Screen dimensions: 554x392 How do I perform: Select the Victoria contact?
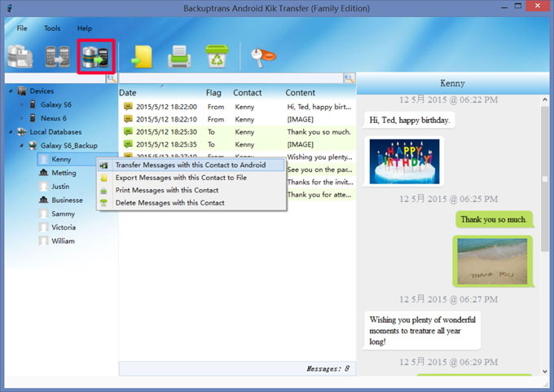[64, 227]
